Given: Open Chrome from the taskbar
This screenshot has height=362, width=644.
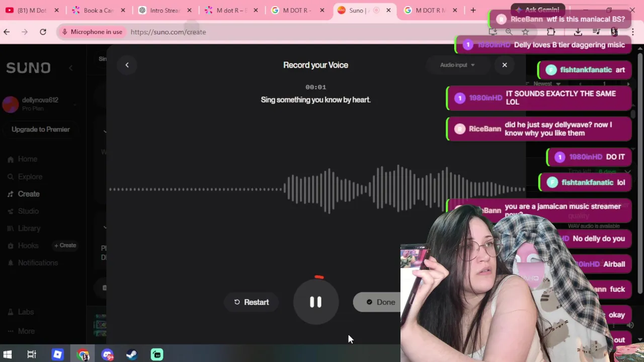Looking at the screenshot, I should point(83,354).
